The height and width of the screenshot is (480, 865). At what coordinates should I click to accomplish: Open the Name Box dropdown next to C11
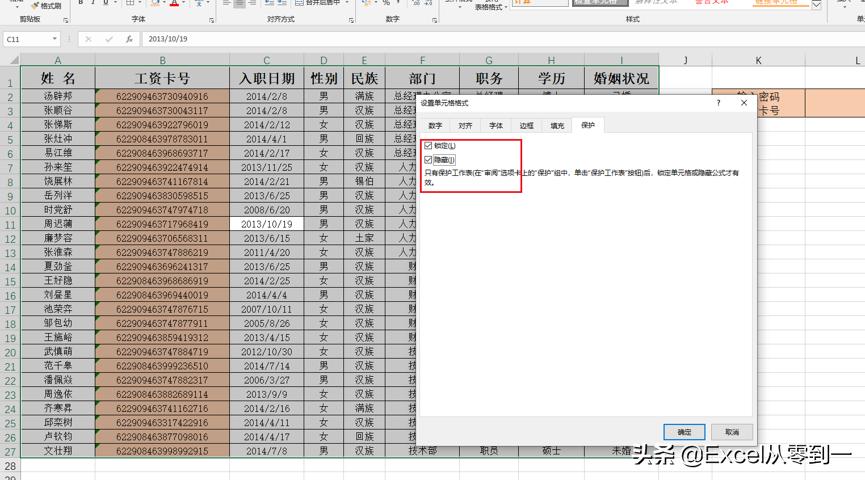click(x=55, y=39)
